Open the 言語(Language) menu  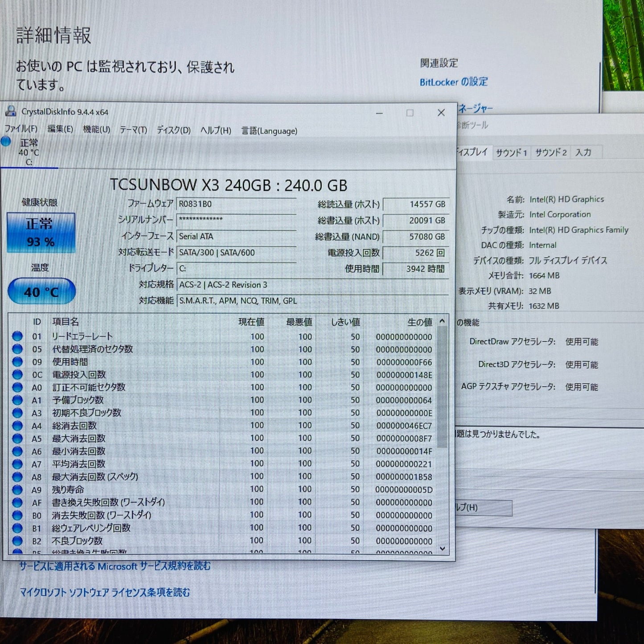(268, 131)
